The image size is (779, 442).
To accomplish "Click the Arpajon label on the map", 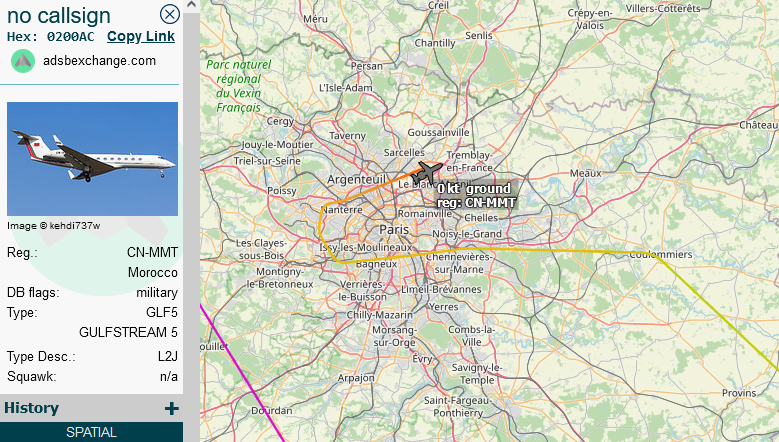I will click(356, 378).
